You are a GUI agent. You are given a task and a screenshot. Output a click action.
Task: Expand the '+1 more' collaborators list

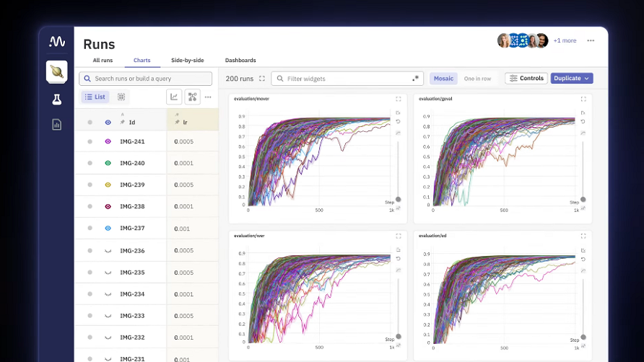click(565, 40)
